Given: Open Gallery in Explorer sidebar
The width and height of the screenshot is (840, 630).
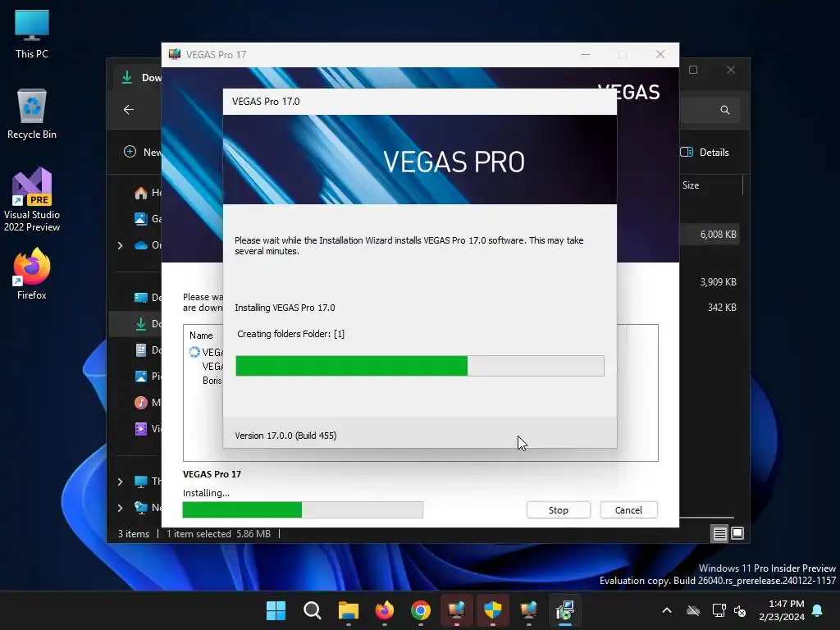Looking at the screenshot, I should 147,218.
